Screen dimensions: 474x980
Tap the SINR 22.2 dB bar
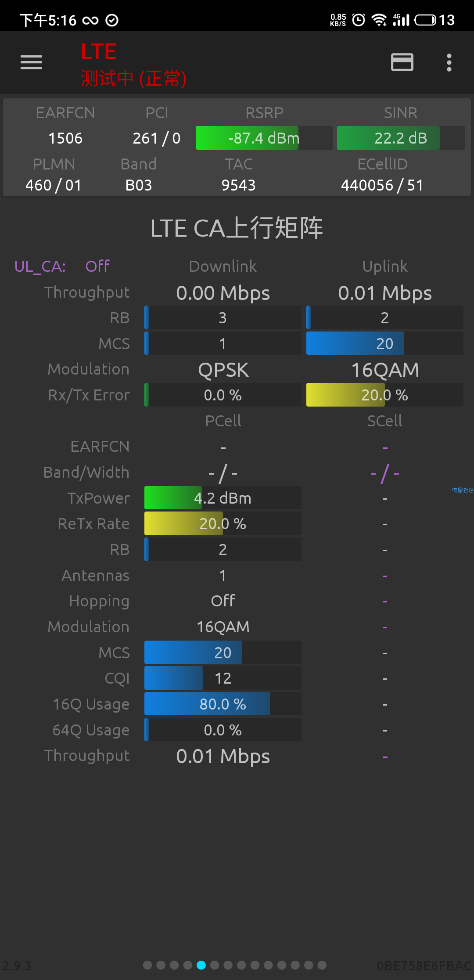[x=401, y=138]
